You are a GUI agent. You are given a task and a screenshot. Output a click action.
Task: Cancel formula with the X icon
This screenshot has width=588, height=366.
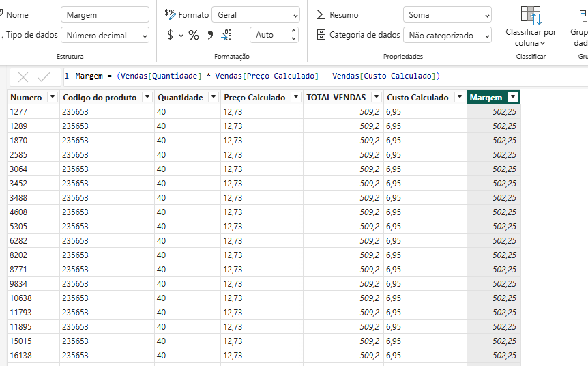tap(23, 77)
